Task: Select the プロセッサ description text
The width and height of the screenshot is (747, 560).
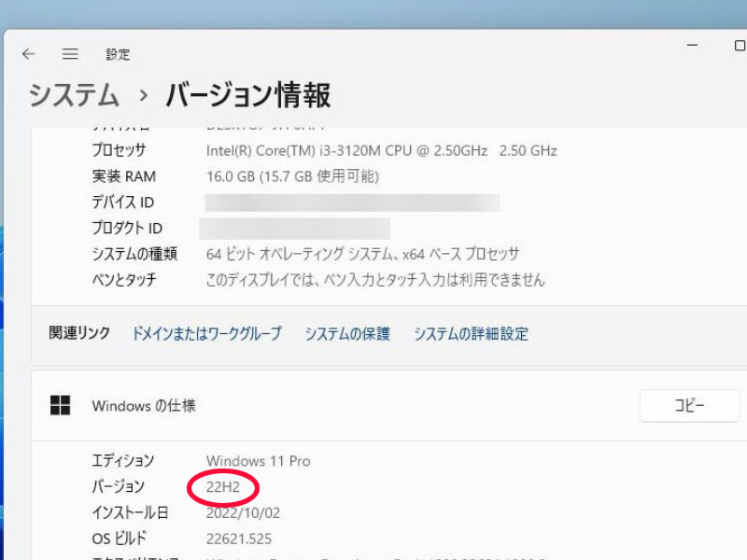Action: 381,150
